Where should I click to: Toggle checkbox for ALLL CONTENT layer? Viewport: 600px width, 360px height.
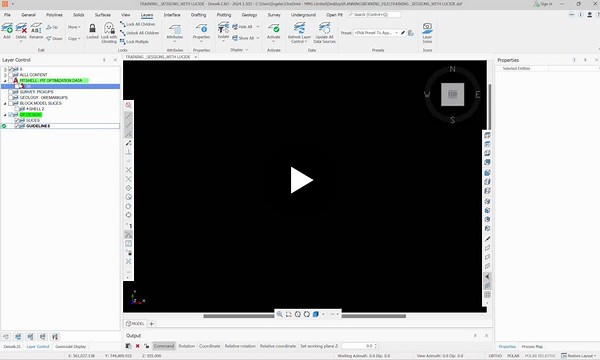[x=11, y=75]
